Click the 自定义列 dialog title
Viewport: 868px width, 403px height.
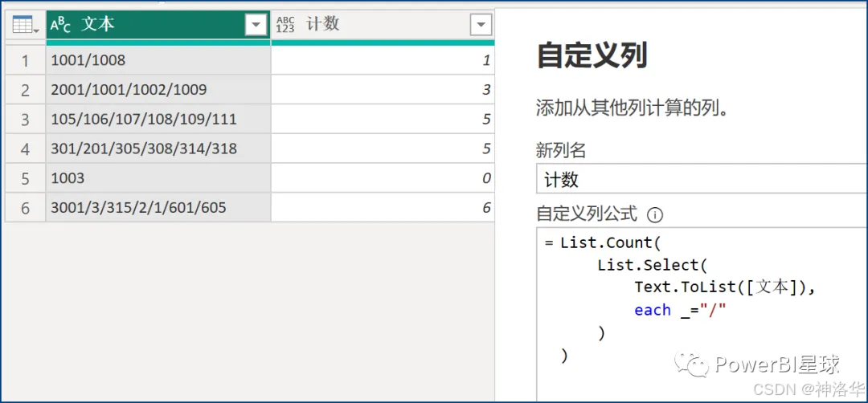[592, 56]
